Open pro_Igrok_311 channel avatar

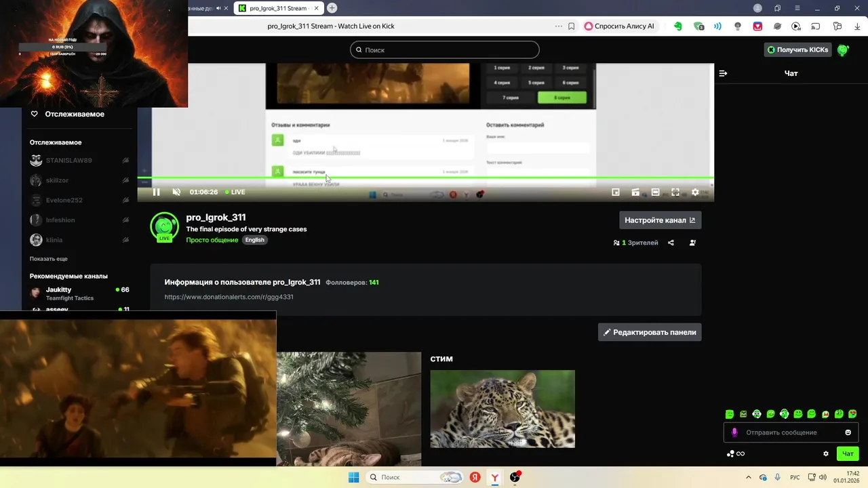(164, 227)
